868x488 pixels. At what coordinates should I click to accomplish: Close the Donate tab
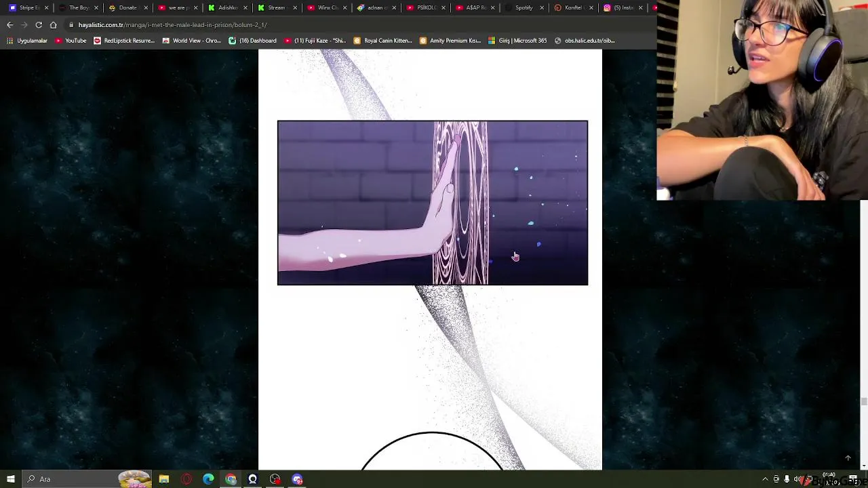146,7
